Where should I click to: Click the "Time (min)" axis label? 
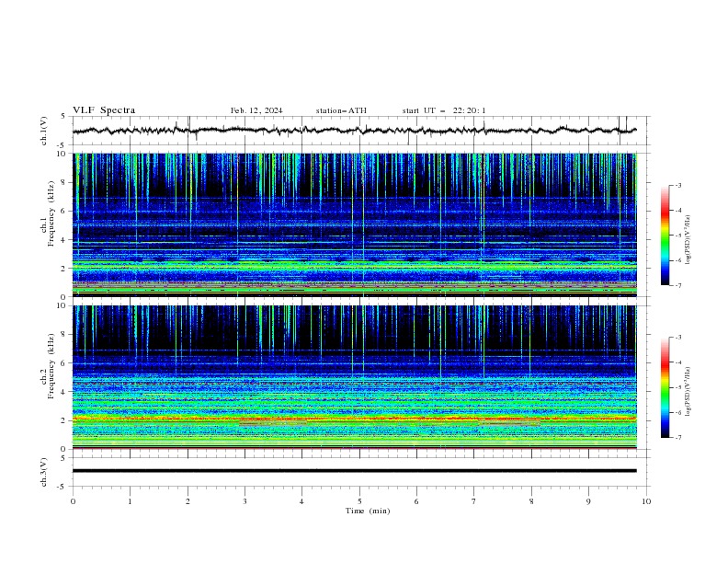click(368, 511)
